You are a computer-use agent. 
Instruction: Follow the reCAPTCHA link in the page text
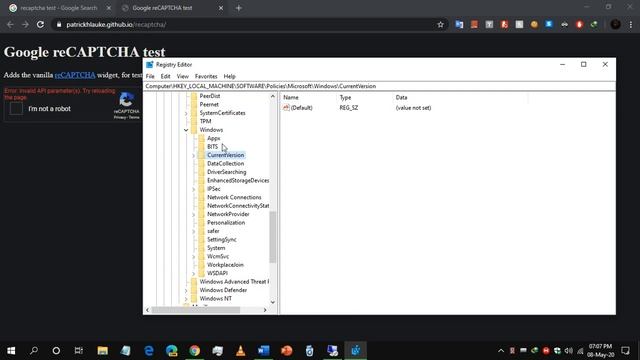click(x=75, y=75)
